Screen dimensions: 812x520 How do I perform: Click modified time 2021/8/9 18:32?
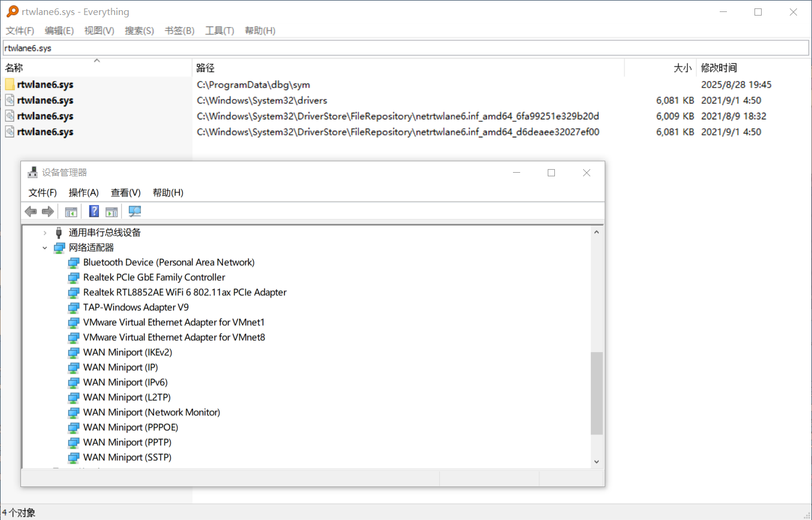[x=733, y=116]
